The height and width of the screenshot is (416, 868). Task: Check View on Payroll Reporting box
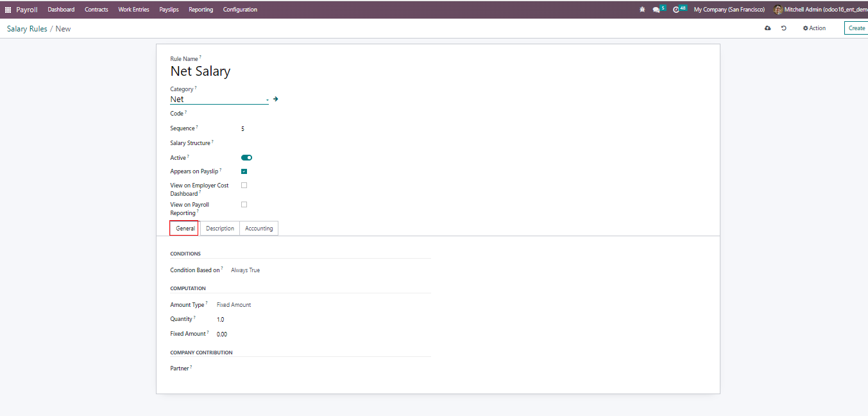coord(244,205)
